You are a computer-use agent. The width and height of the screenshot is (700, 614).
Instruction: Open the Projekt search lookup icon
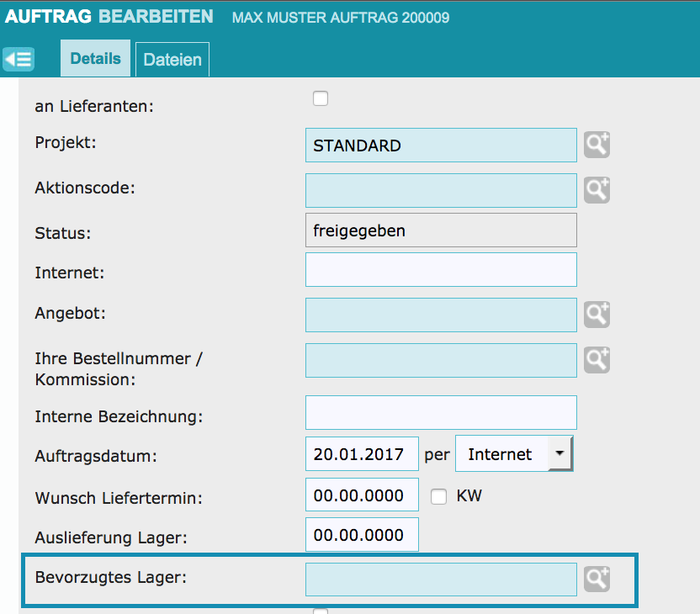pos(597,146)
